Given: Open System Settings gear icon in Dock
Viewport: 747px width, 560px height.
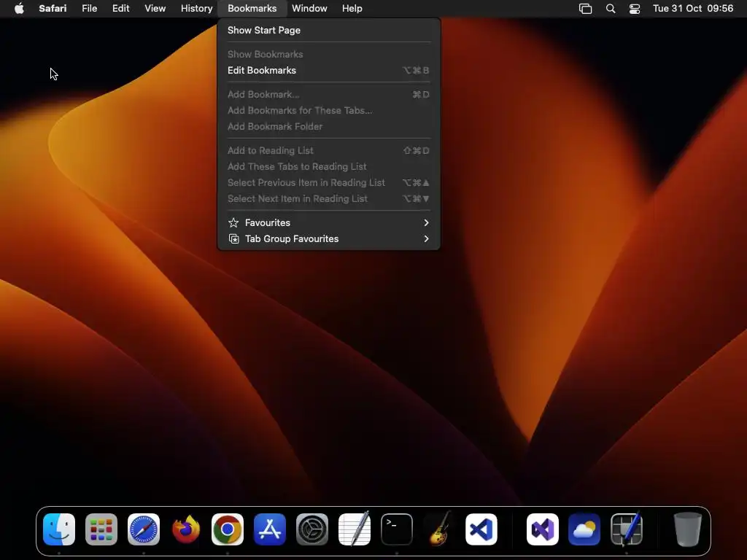Looking at the screenshot, I should pyautogui.click(x=312, y=529).
